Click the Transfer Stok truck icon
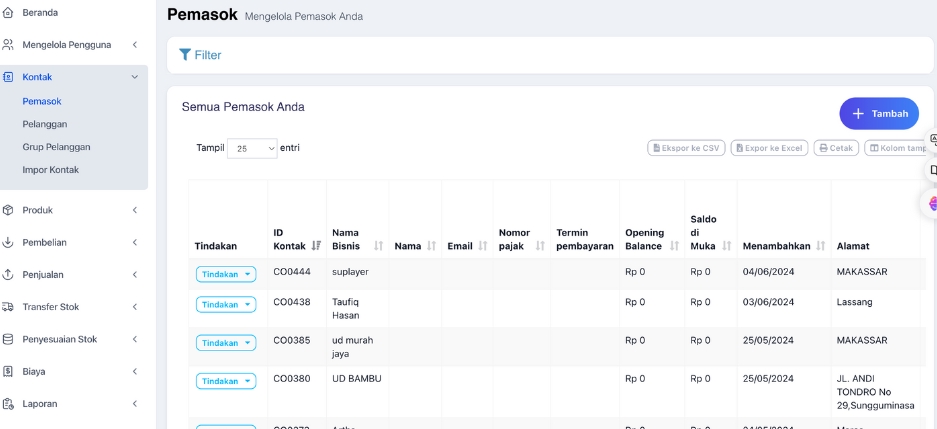This screenshot has width=937, height=429. click(x=9, y=307)
